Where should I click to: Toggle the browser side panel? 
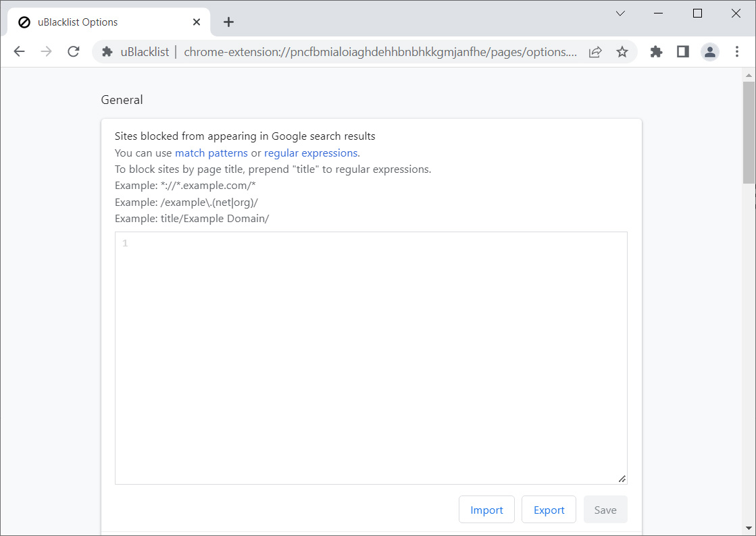coord(682,52)
